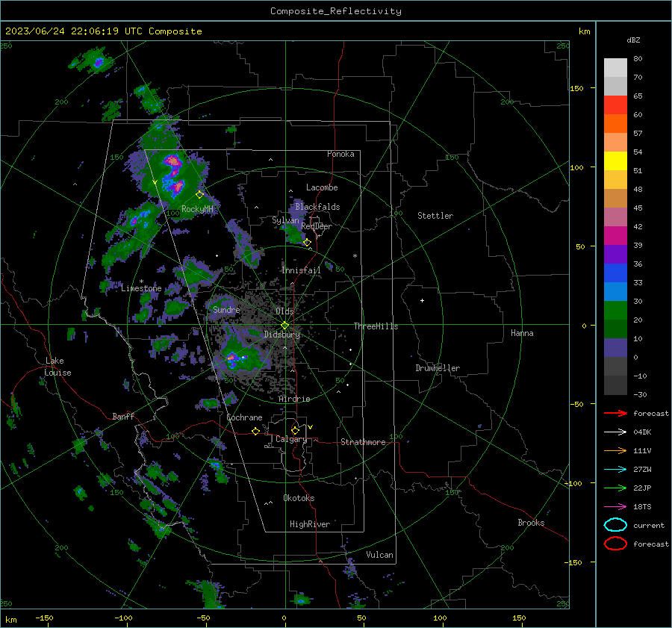Click the Lake Louise label
672x628 pixels.
point(57,367)
